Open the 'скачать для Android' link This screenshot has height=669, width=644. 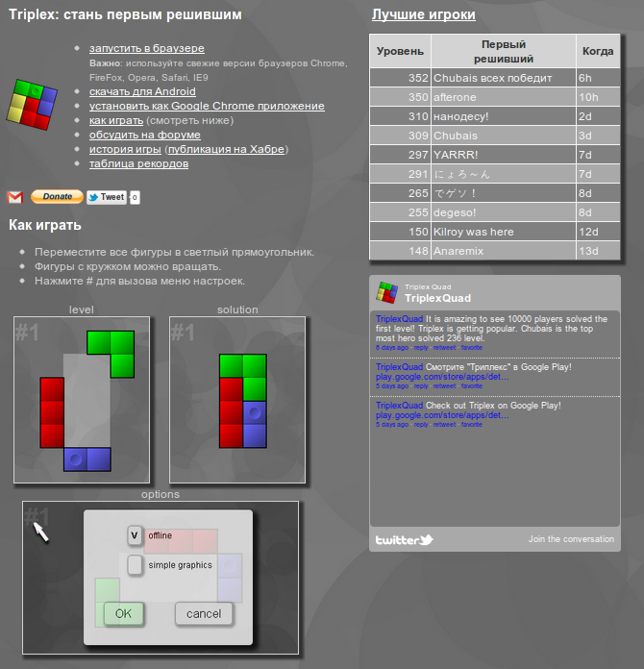click(x=142, y=91)
